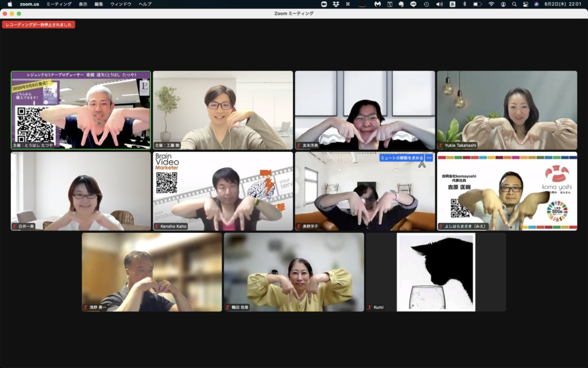Click the Evernote elephant menu bar icon
588x368 pixels.
pyautogui.click(x=401, y=4)
